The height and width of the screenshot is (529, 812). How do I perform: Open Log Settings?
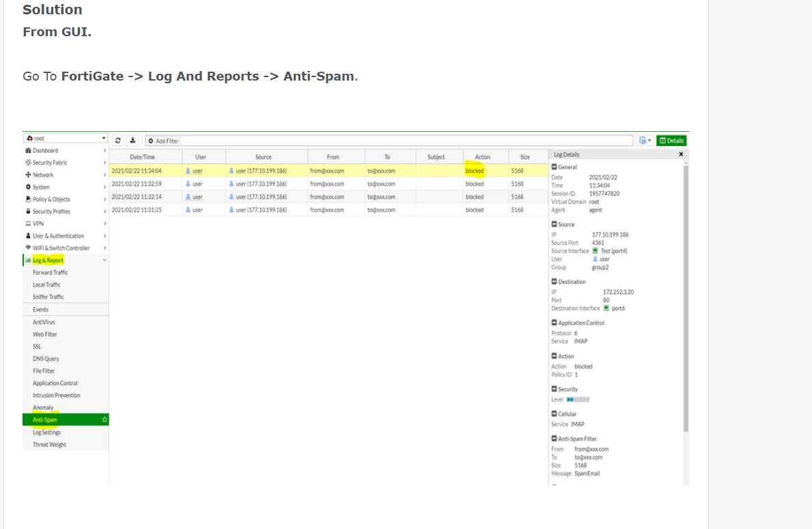point(46,432)
